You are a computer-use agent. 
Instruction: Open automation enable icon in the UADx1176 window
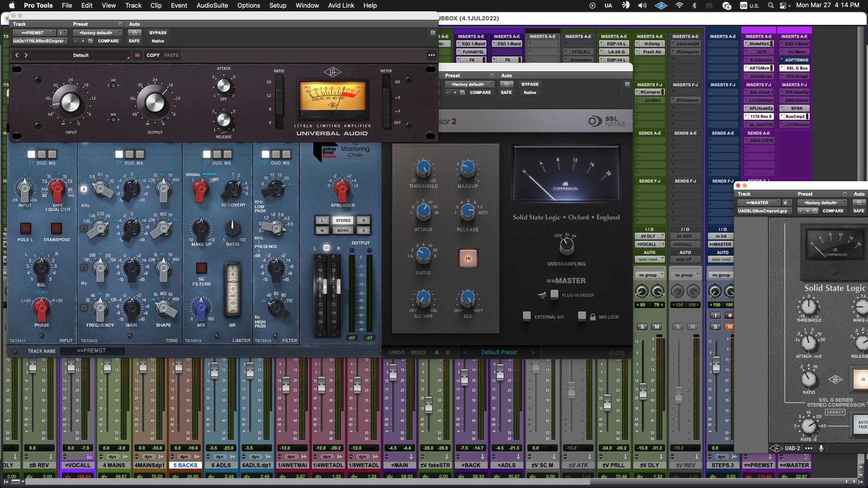[134, 33]
